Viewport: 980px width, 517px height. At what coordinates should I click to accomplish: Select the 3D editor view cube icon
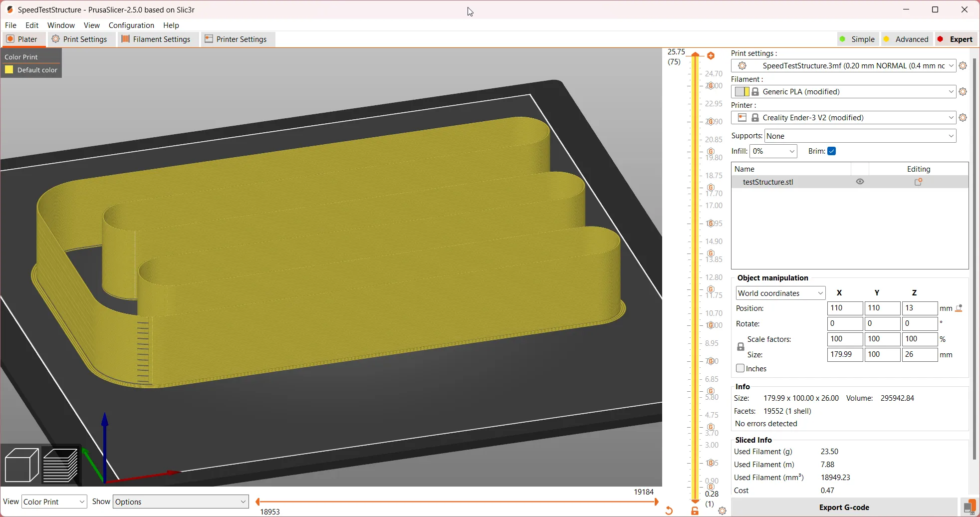coord(21,464)
